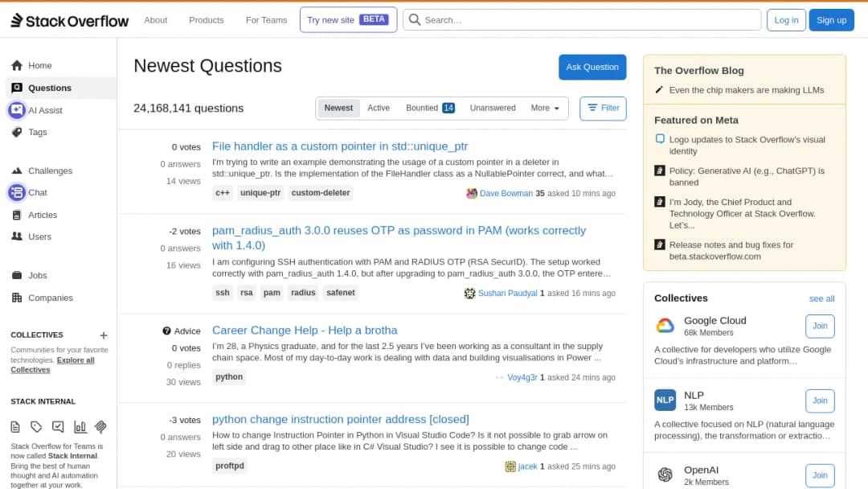The width and height of the screenshot is (868, 489).
Task: Click the Stack Internal document icon
Action: pos(15,427)
